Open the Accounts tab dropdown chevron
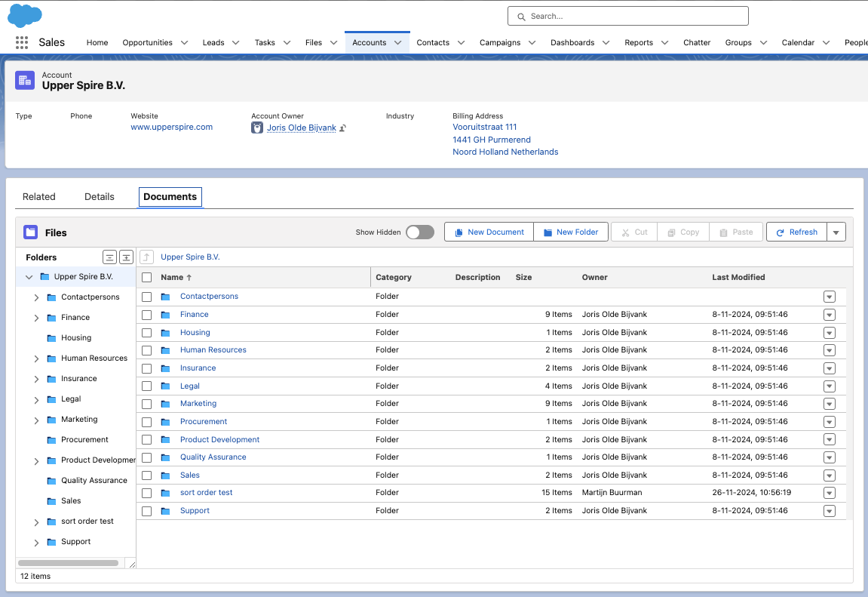Viewport: 868px width, 597px height. 397,42
